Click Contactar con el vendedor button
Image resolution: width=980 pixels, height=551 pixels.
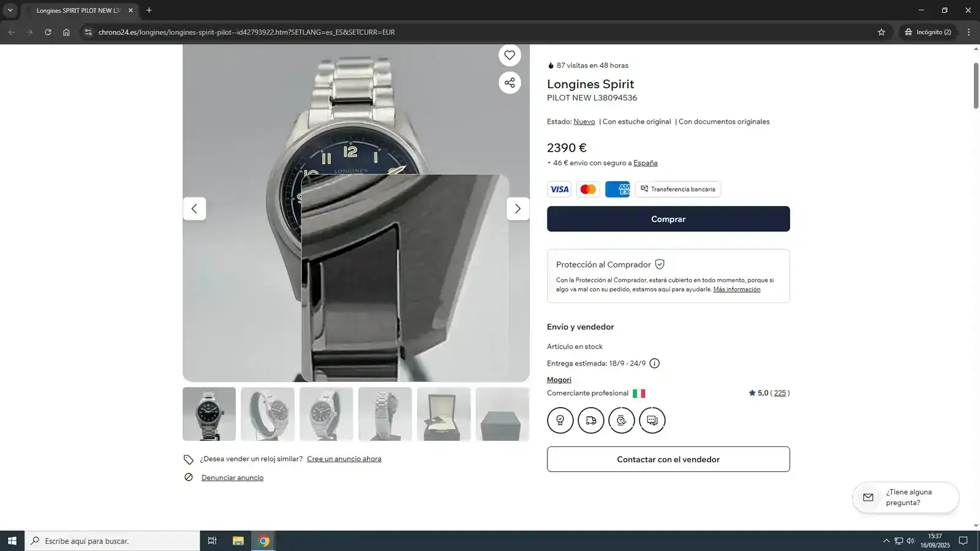click(x=668, y=459)
